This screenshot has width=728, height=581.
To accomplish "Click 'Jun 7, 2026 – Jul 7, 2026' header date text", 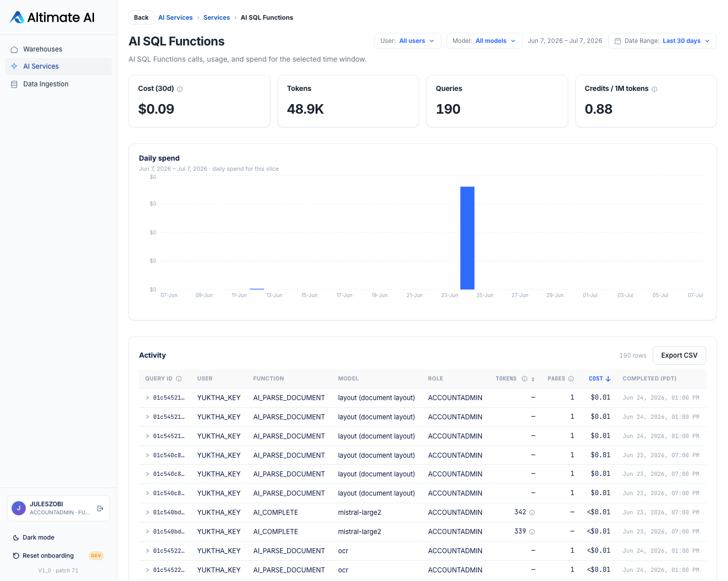I will point(565,41).
